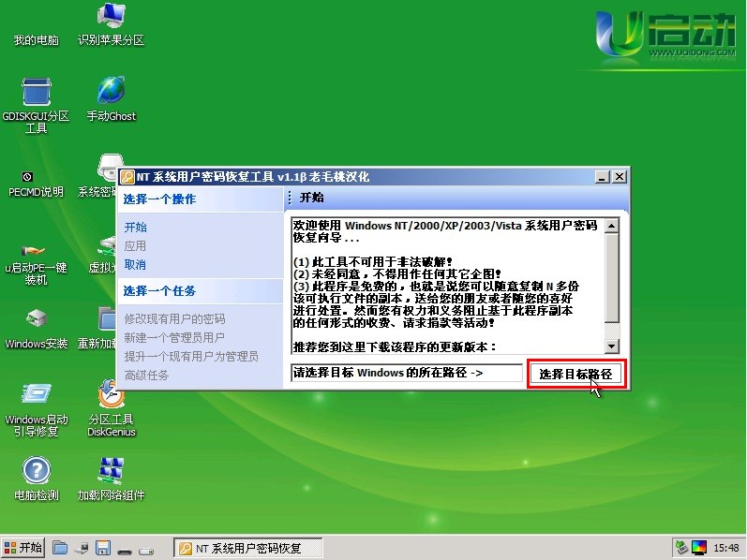Launch the 手动Ghost desktop icon
This screenshot has width=747, height=560.
tap(111, 99)
